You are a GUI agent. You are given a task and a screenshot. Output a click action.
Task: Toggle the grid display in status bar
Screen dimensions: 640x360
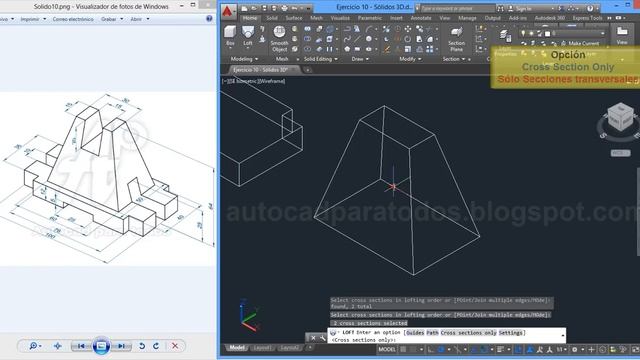point(403,349)
